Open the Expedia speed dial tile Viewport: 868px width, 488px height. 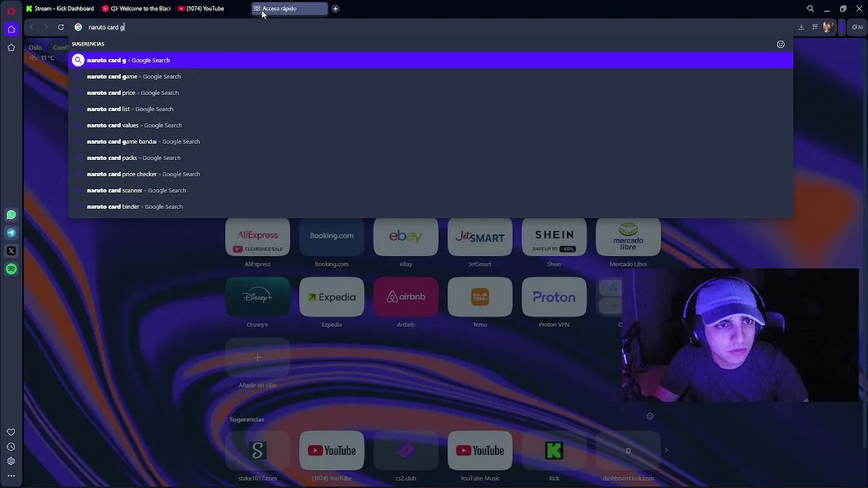[x=332, y=297]
